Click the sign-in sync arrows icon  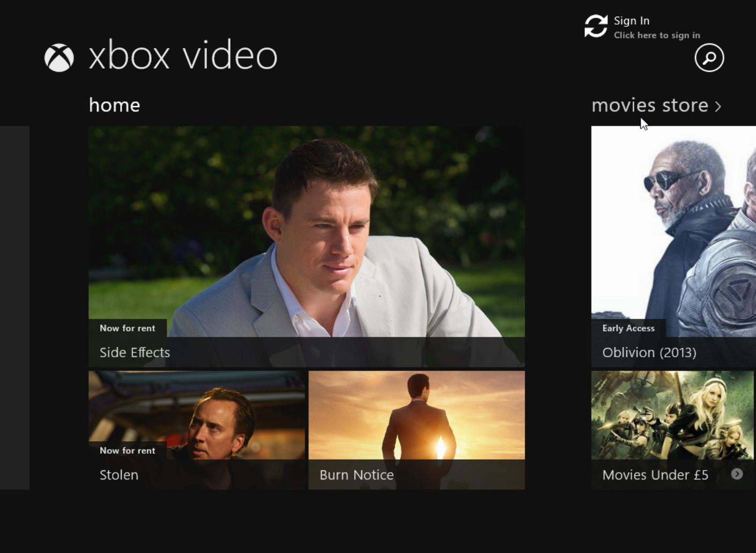[x=596, y=26]
